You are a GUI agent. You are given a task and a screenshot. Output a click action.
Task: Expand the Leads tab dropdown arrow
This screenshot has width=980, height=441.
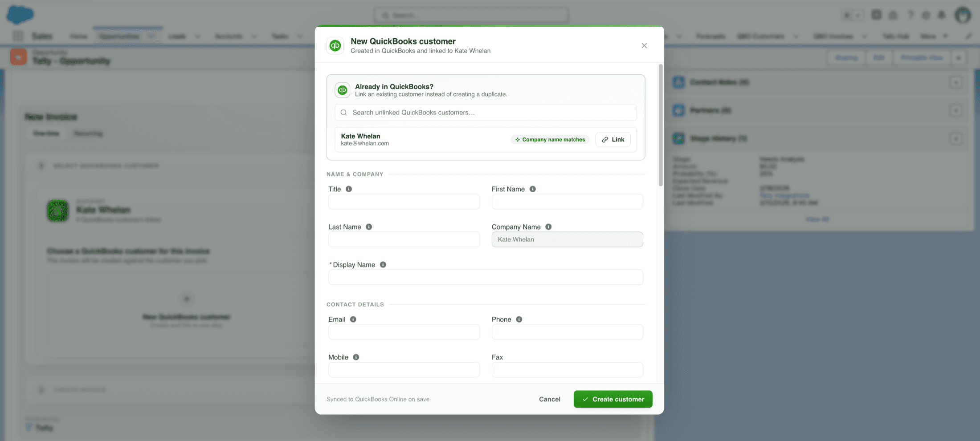(x=197, y=36)
